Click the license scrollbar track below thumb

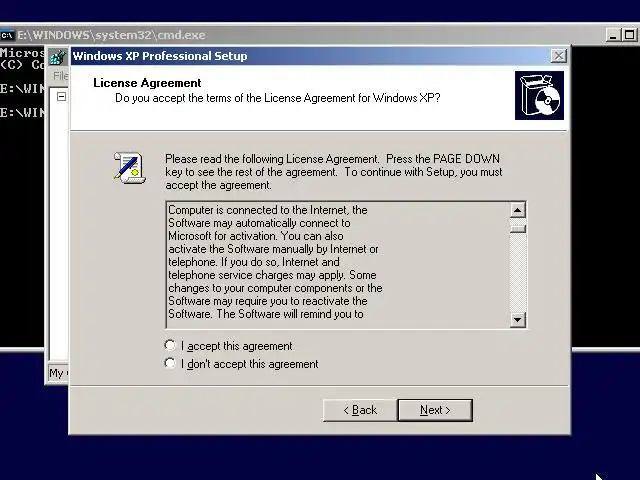click(518, 272)
